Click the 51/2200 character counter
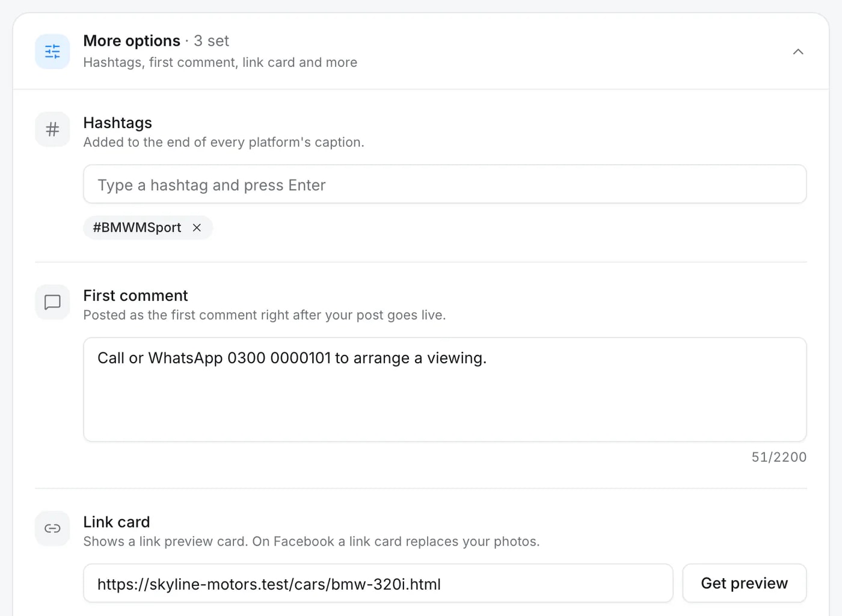 (x=779, y=457)
